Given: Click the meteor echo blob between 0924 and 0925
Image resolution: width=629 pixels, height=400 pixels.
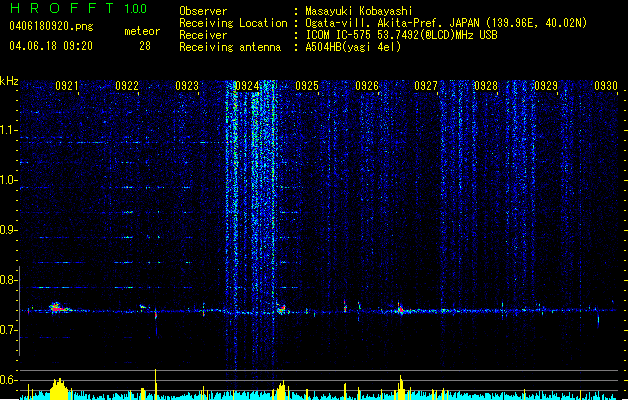Looking at the screenshot, I should coord(281,309).
